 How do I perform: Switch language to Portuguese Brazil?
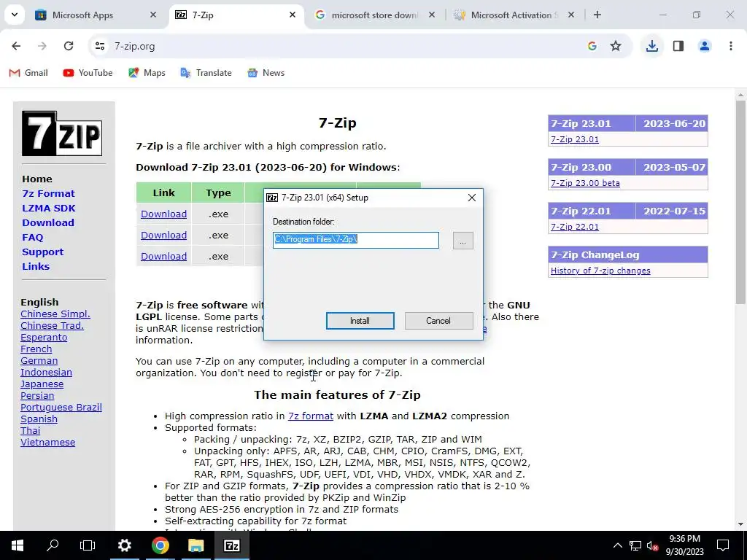pos(61,408)
